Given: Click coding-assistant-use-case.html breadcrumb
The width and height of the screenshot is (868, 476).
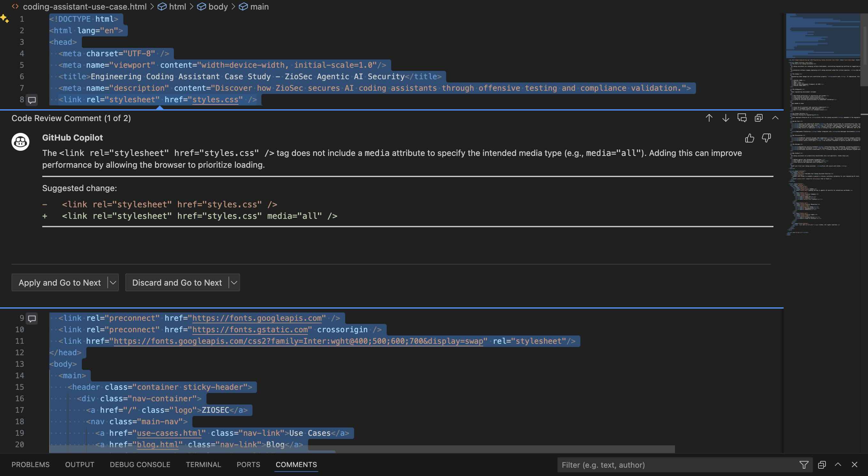Looking at the screenshot, I should 85,6.
